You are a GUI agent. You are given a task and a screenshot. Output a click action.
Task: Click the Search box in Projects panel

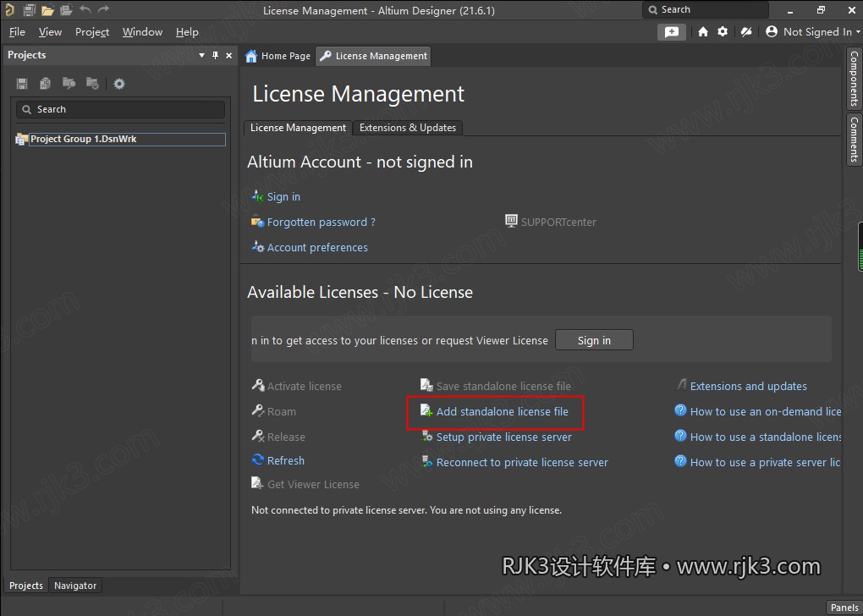[120, 109]
